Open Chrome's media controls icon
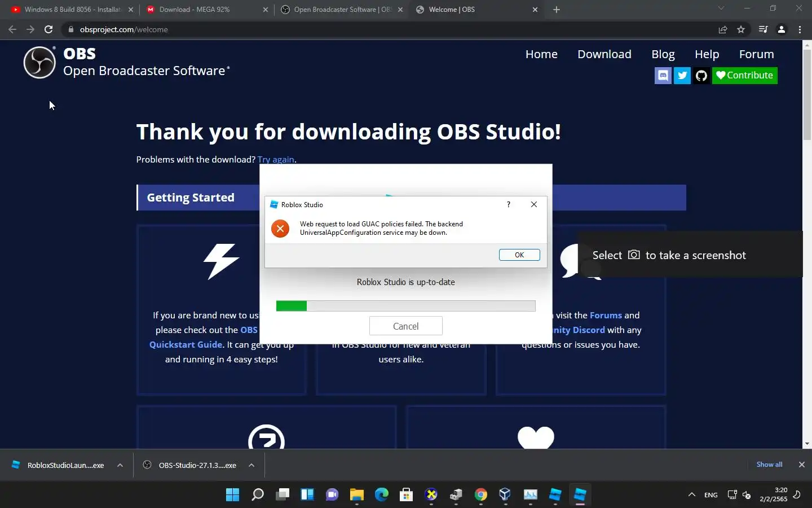 coord(763,29)
